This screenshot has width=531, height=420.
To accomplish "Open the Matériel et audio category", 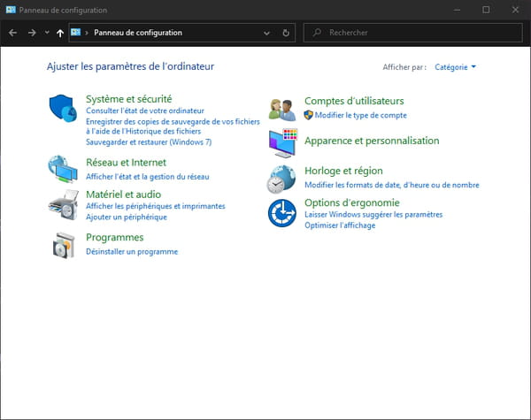I will (123, 195).
